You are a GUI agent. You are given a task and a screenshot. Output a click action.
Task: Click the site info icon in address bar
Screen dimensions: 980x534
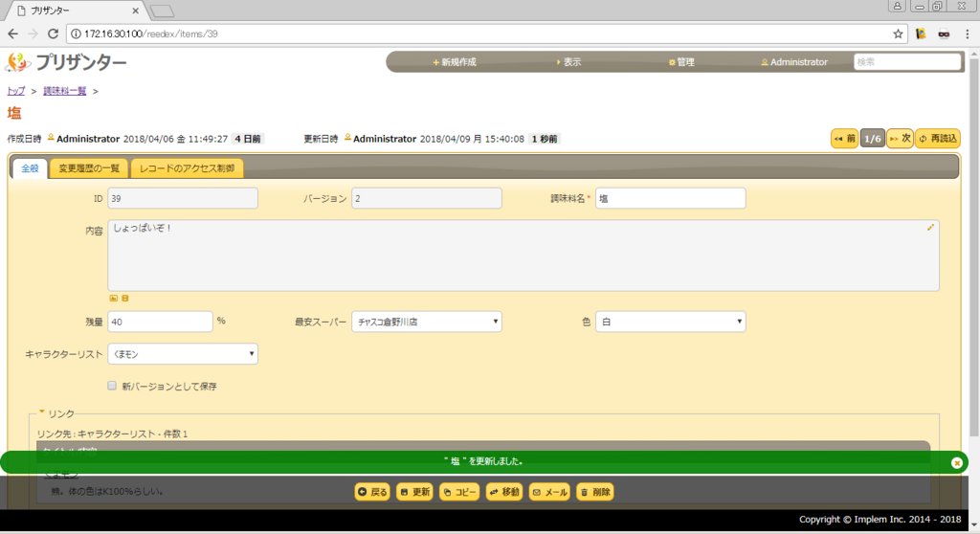click(76, 33)
